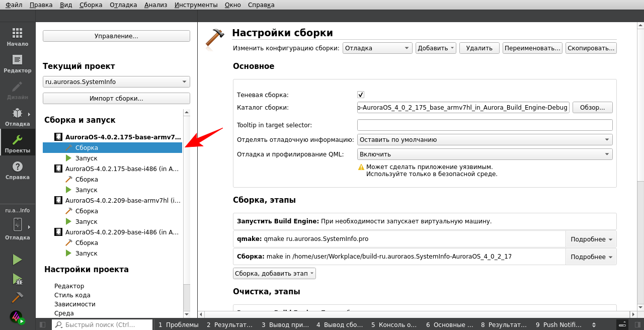Screen dimensions: 644x330
Task: Open the Справка mode
Action: pyautogui.click(x=18, y=171)
